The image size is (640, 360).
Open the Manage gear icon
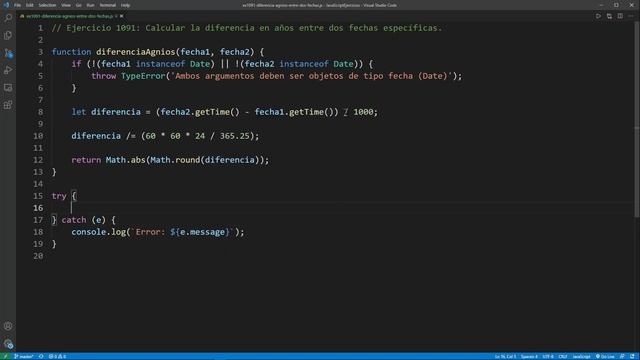[x=8, y=344]
